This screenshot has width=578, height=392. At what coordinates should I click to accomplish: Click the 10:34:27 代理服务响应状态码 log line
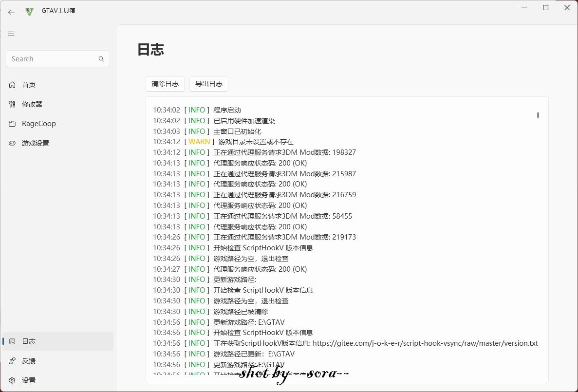[x=230, y=269]
